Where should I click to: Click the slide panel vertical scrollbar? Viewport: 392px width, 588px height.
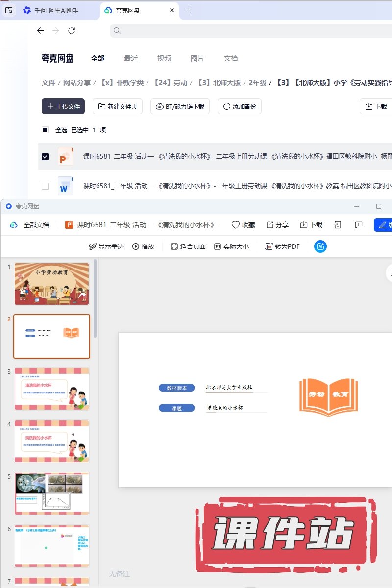95,299
